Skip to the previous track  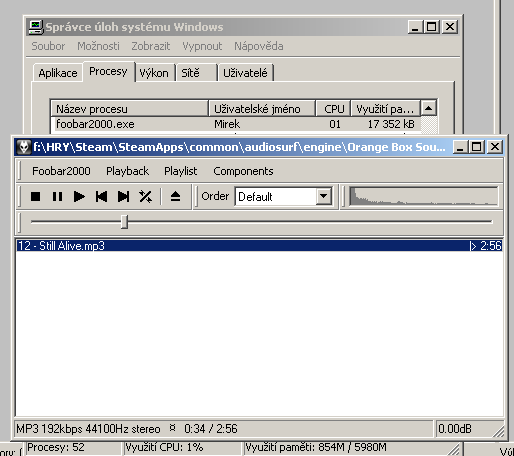(x=101, y=196)
